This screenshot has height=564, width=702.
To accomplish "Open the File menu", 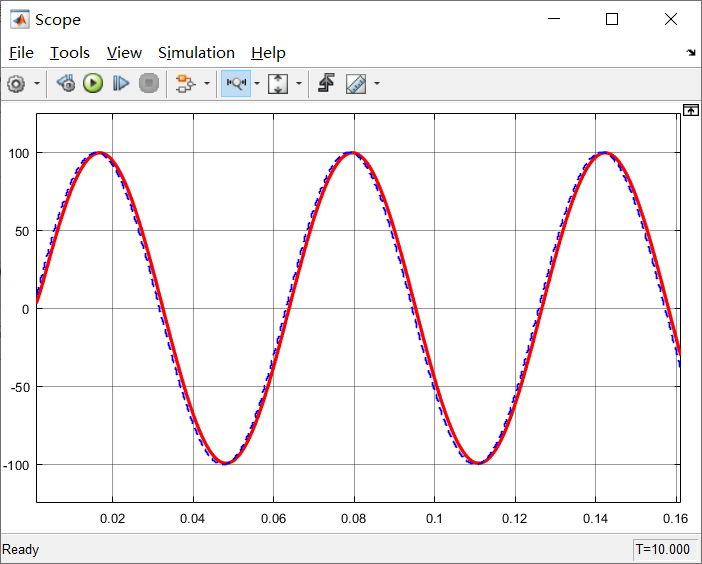I will click(21, 53).
